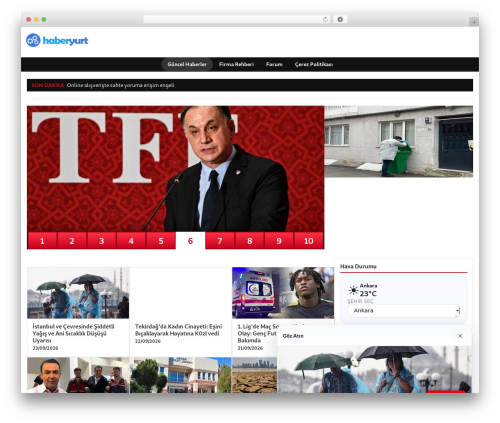Open Çerez Politikası menu item
The image size is (500, 423).
point(314,64)
